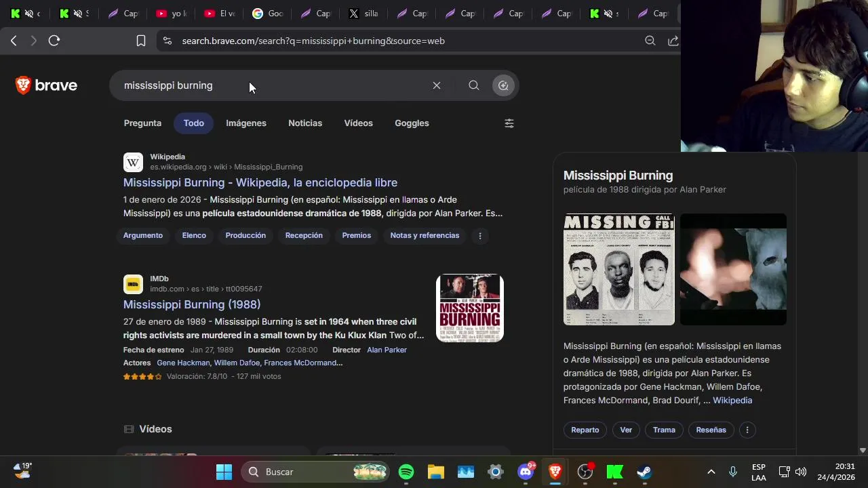The image size is (868, 488).
Task: Open the weather widget showing 19°
Action: click(22, 470)
